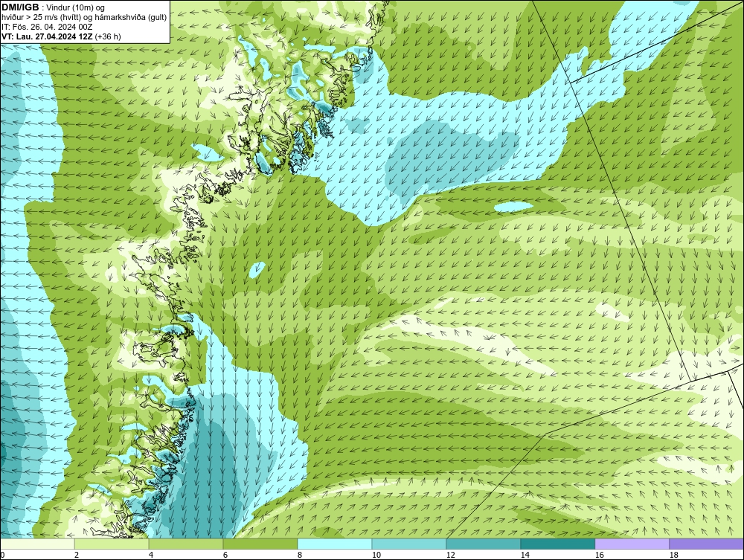
Task: Select the 2–4 m/s light green legend swatch
Action: (x=112, y=544)
